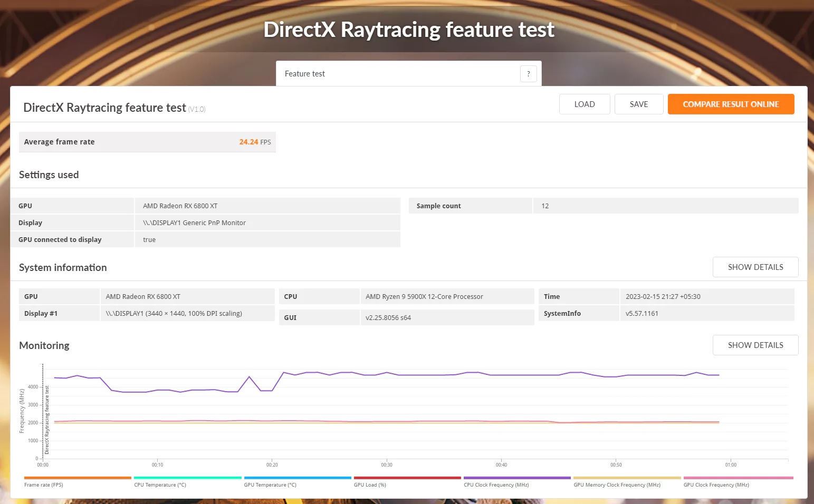Expand System information with SHOW DETAILS
Viewport: 814px width, 504px height.
755,267
